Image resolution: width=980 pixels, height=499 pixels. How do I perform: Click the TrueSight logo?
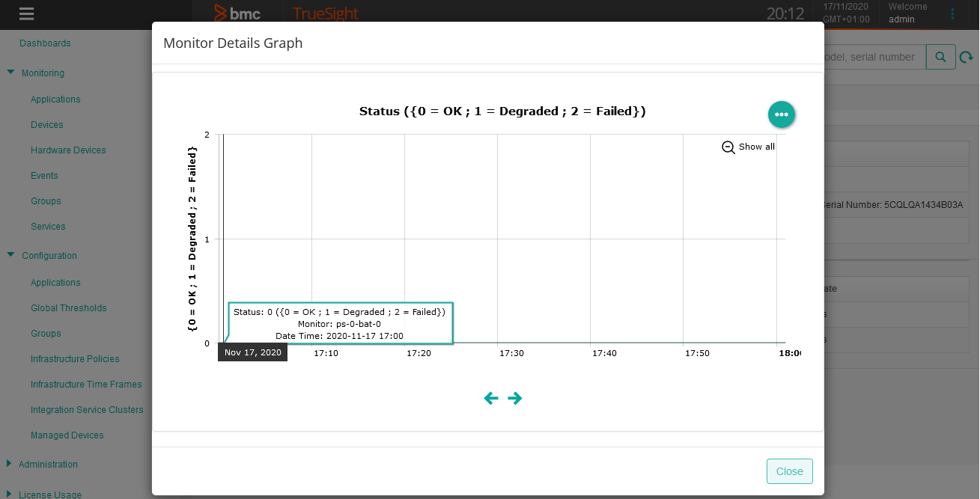325,14
